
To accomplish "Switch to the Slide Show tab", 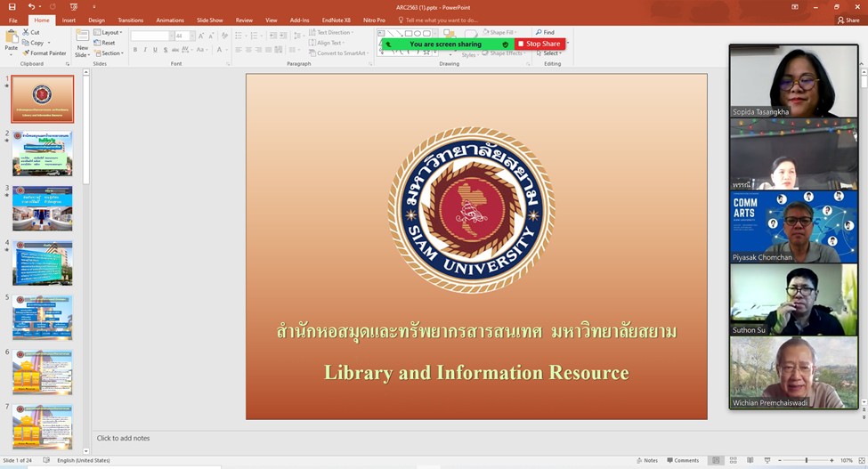I will pyautogui.click(x=209, y=20).
